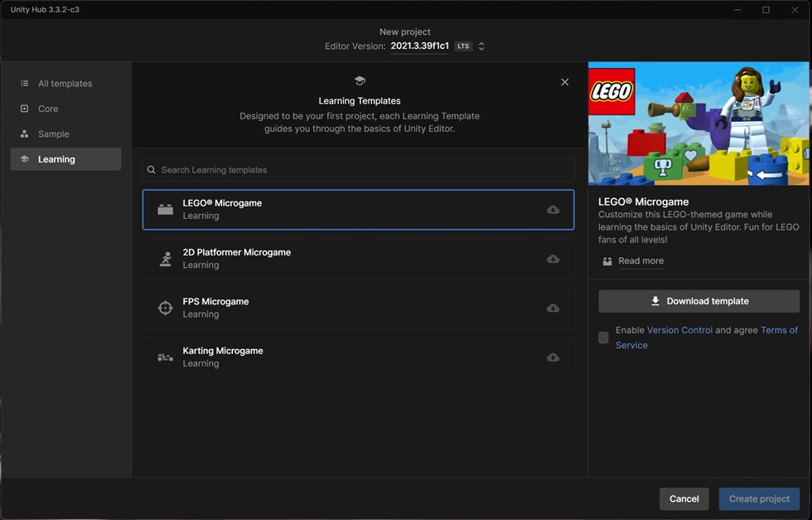The image size is (812, 520).
Task: Click the Core category square icon
Action: (x=24, y=109)
